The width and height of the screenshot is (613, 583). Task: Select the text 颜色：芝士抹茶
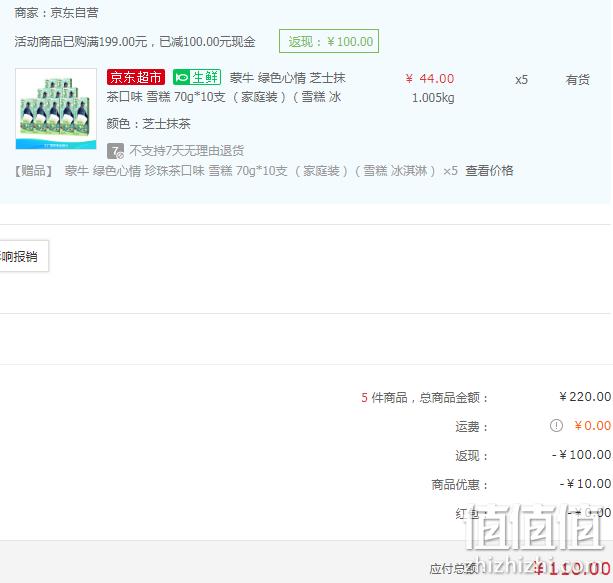pos(149,124)
